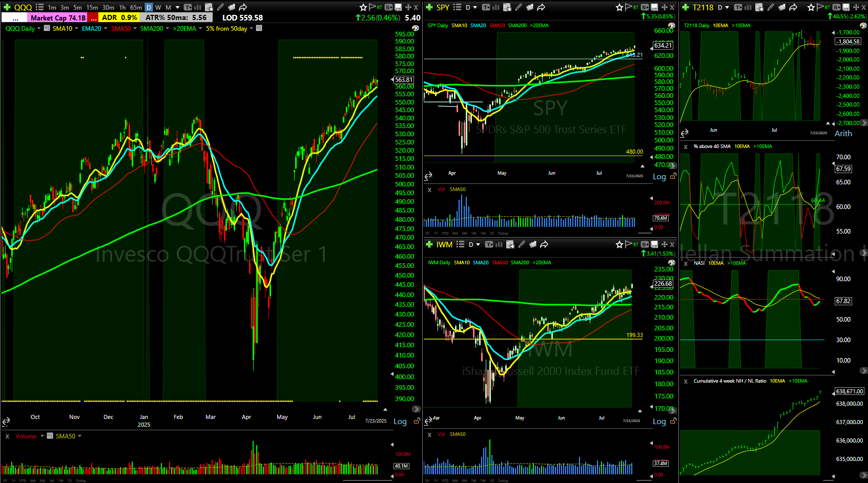Switch QQQ chart to Weekly (W) timeframe

click(x=158, y=8)
